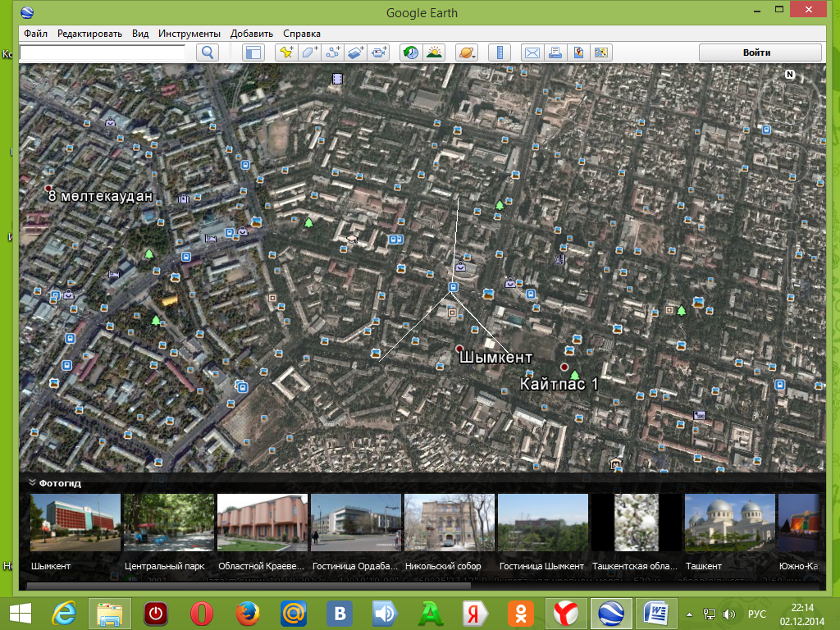Open the Шымкент photo thumbnail
This screenshot has width=840, height=630.
(75, 523)
